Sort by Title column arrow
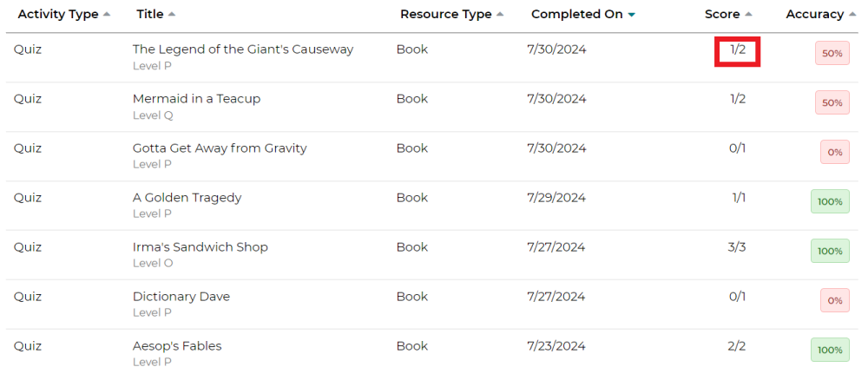The image size is (868, 367). click(x=172, y=15)
